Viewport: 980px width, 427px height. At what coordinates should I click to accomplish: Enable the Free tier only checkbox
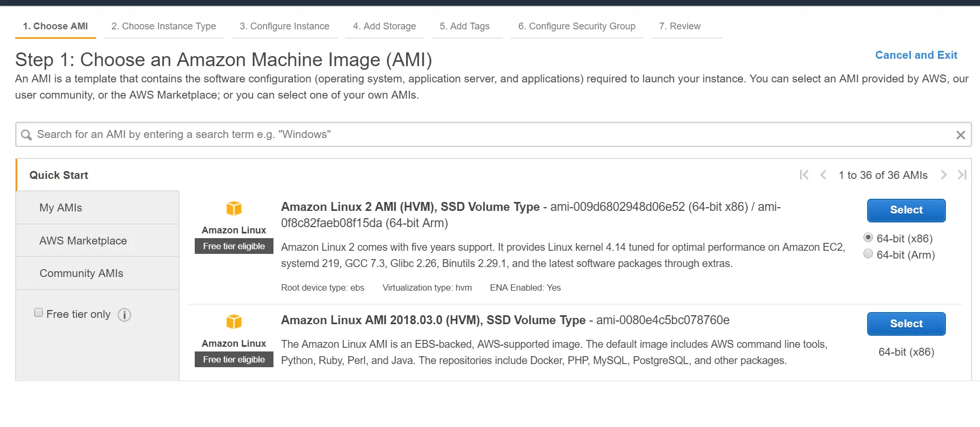[38, 313]
